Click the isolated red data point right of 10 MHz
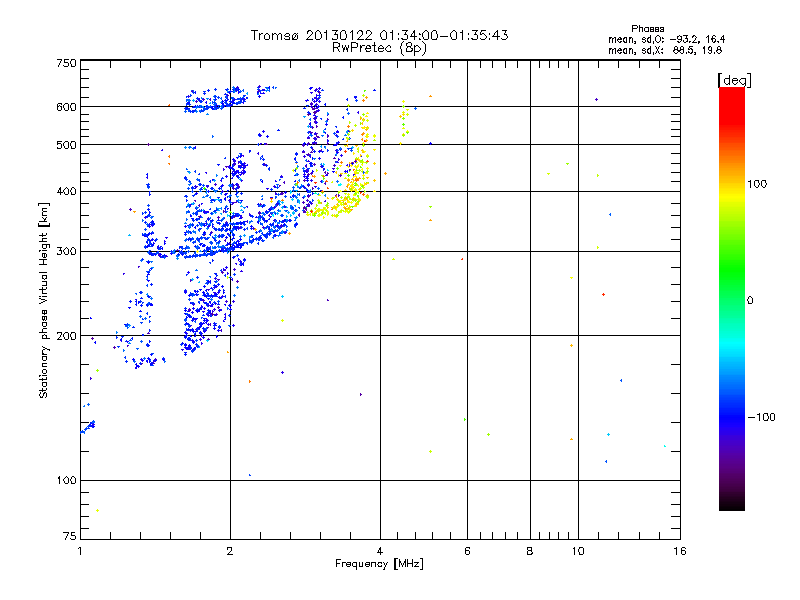 click(603, 294)
